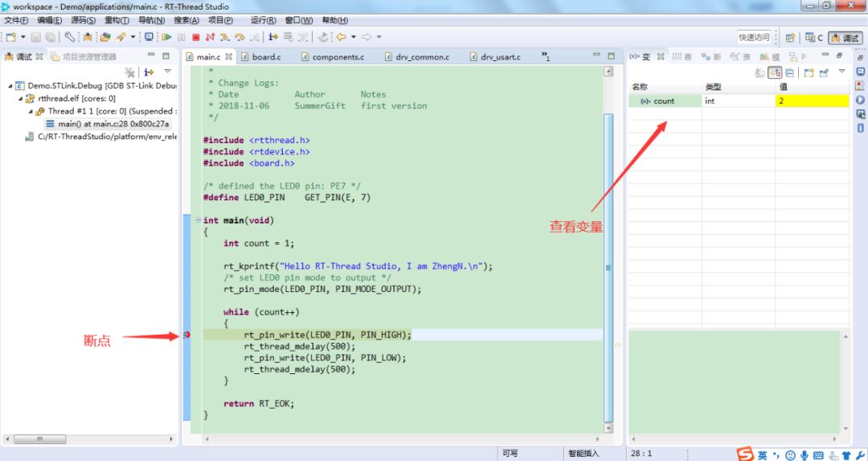
Task: Switch to the registers view tab
Action: click(682, 56)
